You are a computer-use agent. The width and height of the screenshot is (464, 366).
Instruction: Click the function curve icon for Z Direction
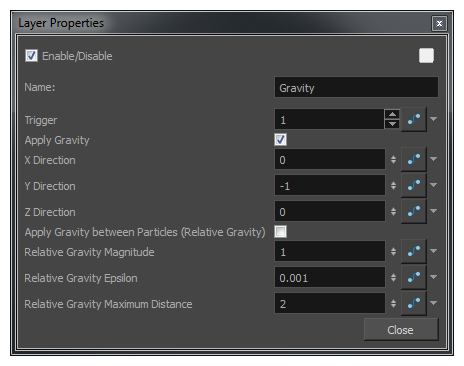tap(414, 211)
